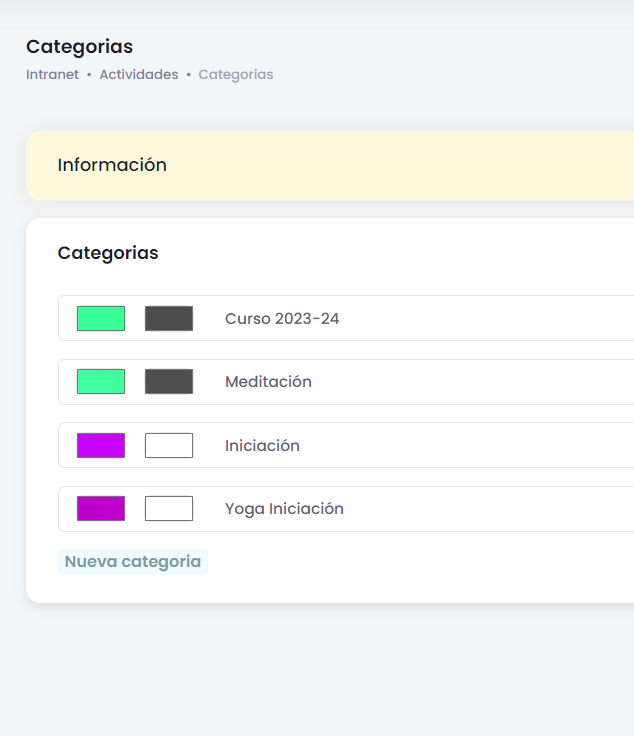Click the Categorias heading inside the white card
Image resolution: width=634 pixels, height=736 pixels.
(x=108, y=253)
